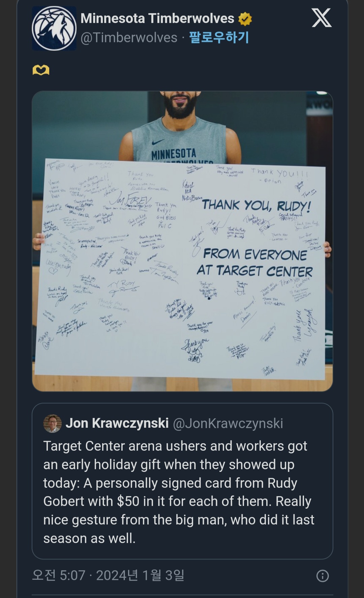The height and width of the screenshot is (598, 364).
Task: Click the X logo in the tweet header
Action: pyautogui.click(x=322, y=18)
